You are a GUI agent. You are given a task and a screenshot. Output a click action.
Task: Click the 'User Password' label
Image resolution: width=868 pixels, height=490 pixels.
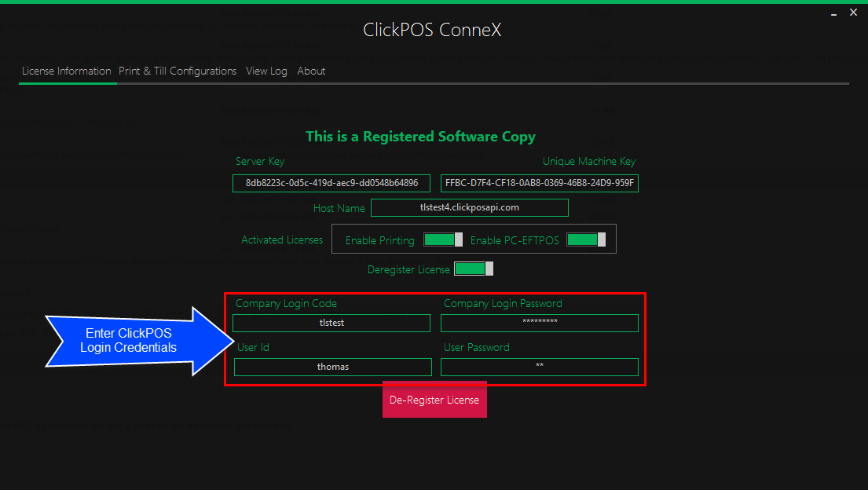[477, 347]
